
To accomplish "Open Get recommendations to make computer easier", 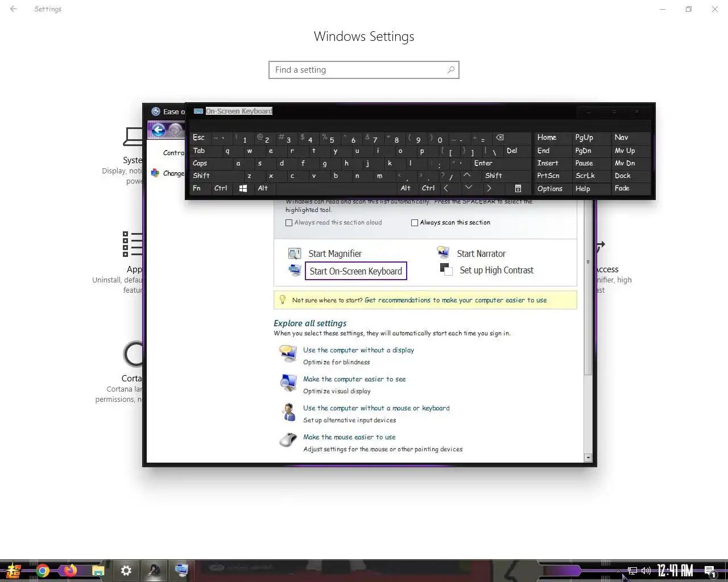I will (456, 300).
